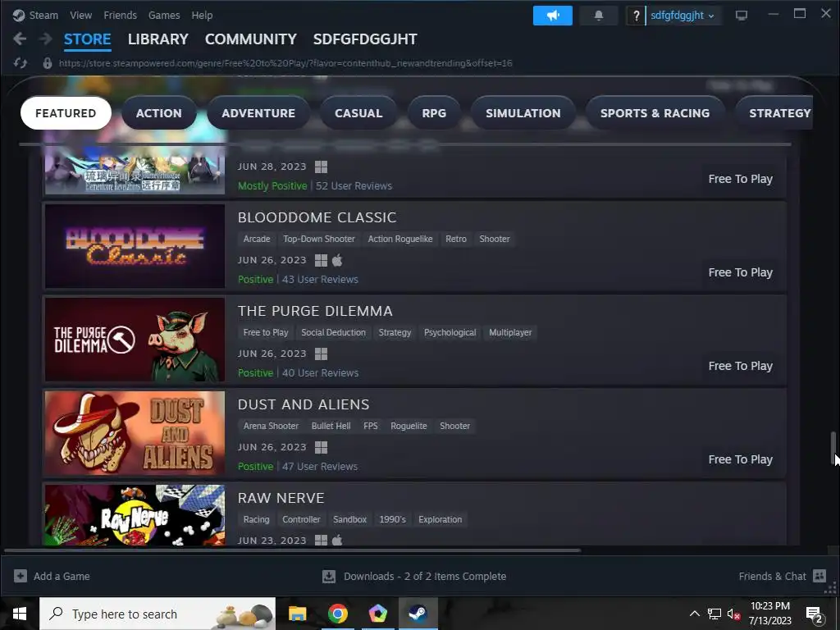Click Windows platform icon for The Purge Dilemma
This screenshot has width=840, height=630.
click(x=321, y=354)
